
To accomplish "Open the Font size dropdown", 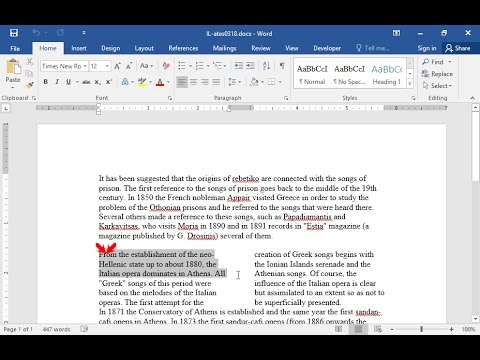I will (x=107, y=66).
